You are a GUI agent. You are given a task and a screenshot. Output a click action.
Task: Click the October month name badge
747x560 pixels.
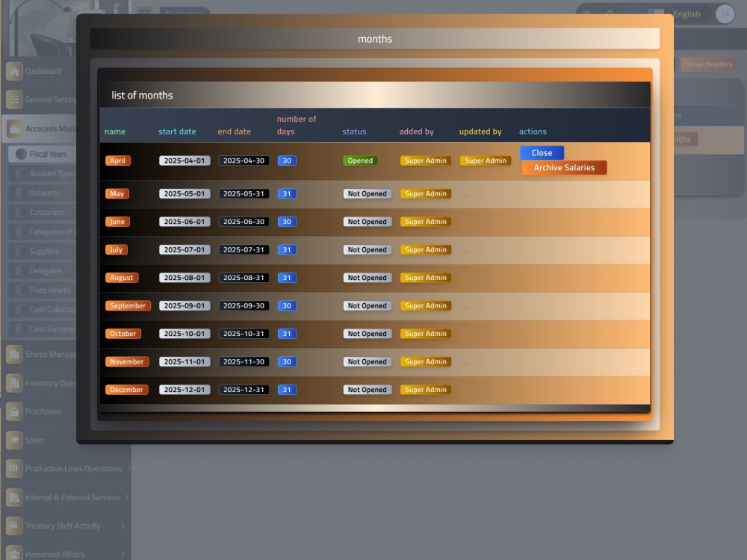pos(123,334)
